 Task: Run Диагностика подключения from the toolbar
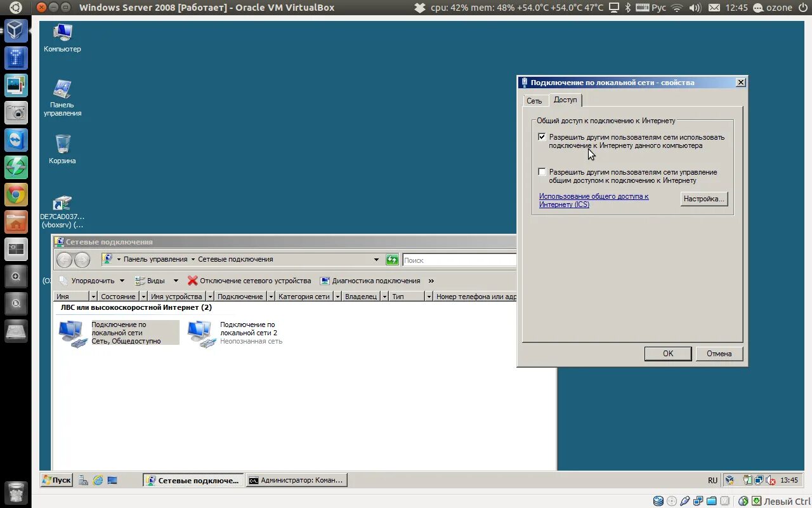370,281
